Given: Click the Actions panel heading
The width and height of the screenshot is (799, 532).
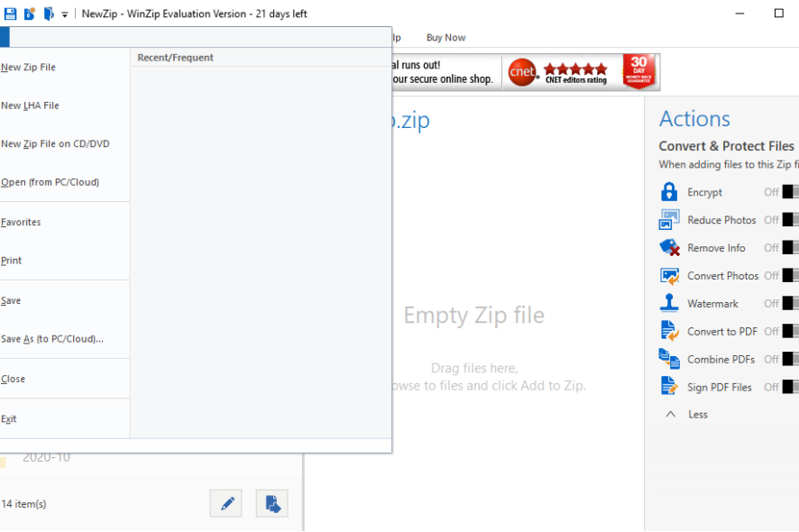Looking at the screenshot, I should click(694, 119).
